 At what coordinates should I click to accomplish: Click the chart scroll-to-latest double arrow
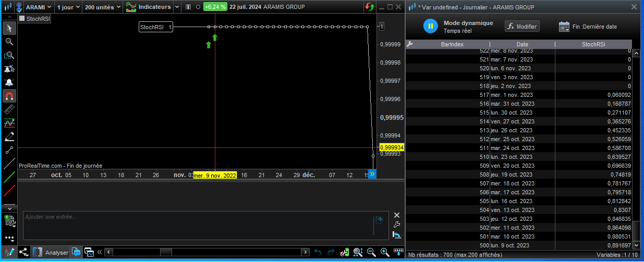click(x=372, y=174)
